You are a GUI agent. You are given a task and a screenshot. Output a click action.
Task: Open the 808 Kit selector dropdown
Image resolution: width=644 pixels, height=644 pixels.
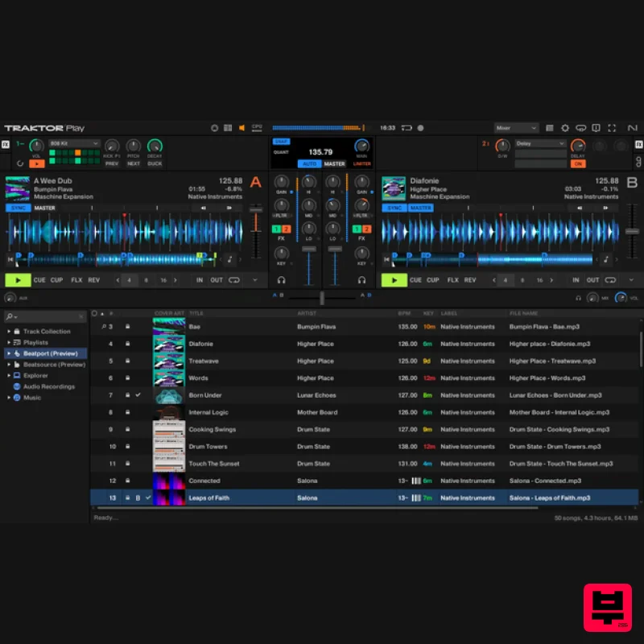click(x=74, y=143)
